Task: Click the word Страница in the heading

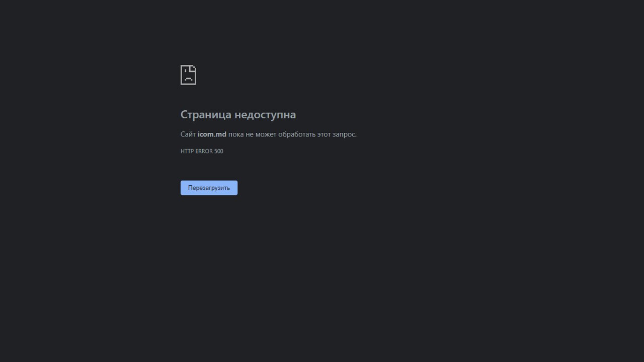Action: click(206, 115)
